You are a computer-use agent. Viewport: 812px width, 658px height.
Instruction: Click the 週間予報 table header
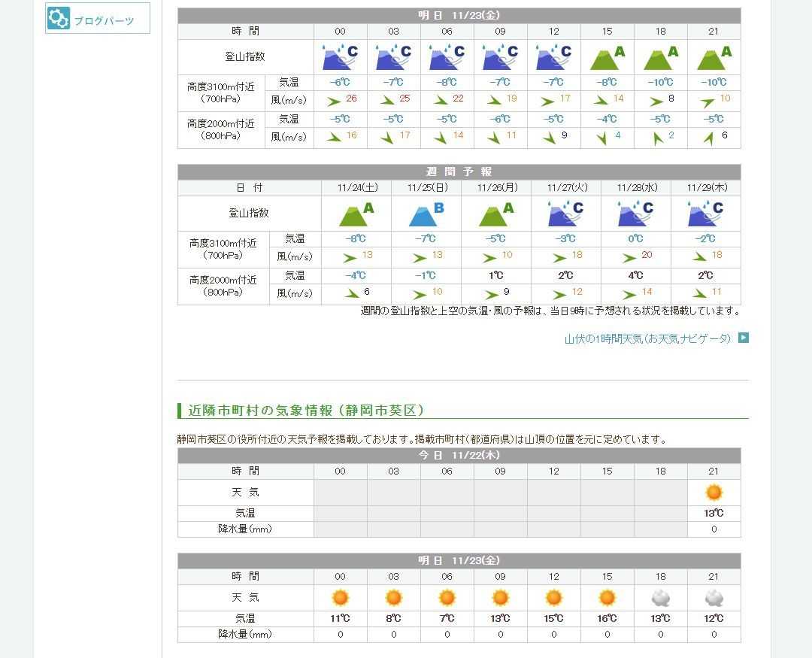[x=459, y=171]
